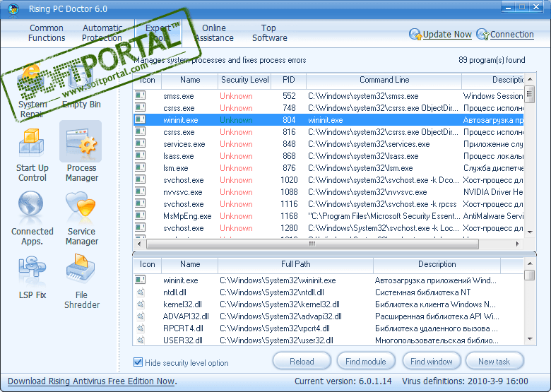Sort the process list by Name header
The width and height of the screenshot is (551, 392).
[x=190, y=80]
